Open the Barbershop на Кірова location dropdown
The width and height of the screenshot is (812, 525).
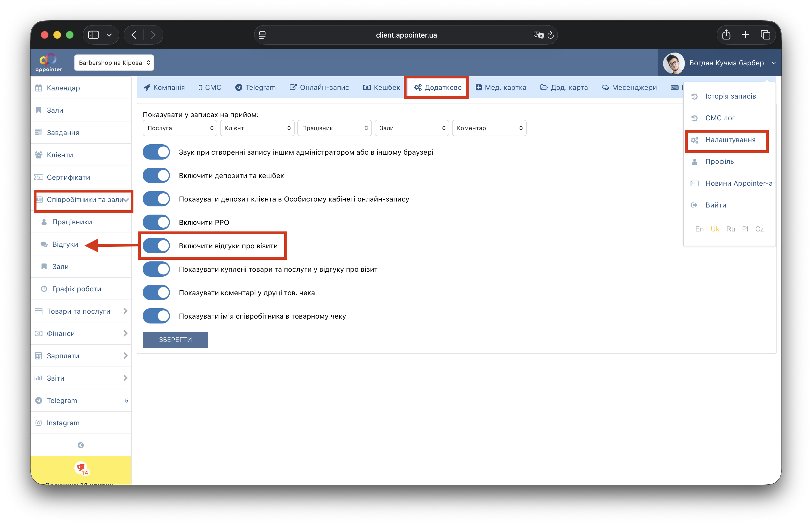[x=114, y=63]
